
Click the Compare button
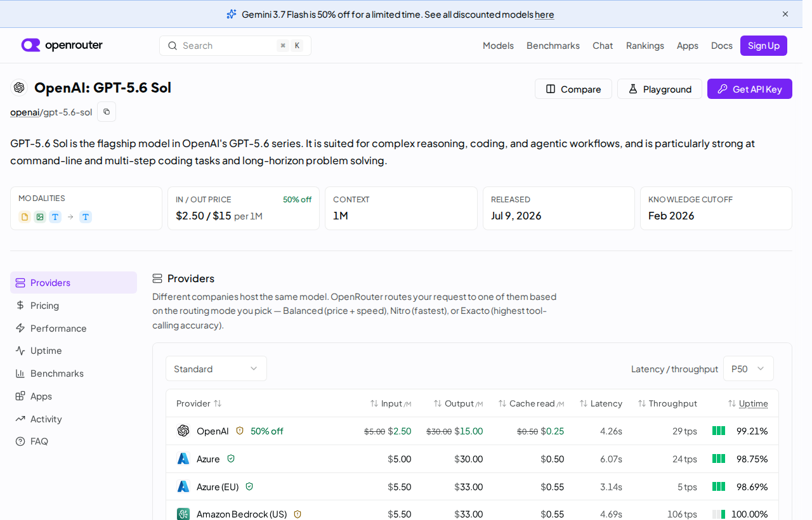point(573,89)
